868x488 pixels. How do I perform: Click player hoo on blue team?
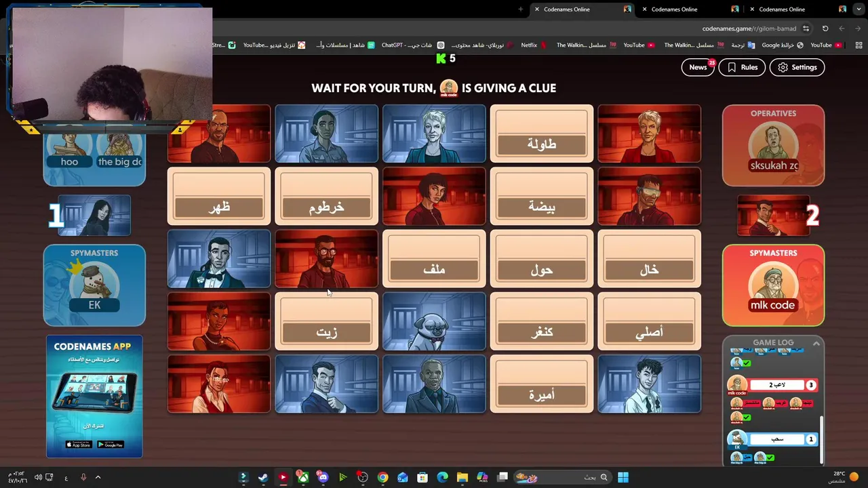coord(69,151)
